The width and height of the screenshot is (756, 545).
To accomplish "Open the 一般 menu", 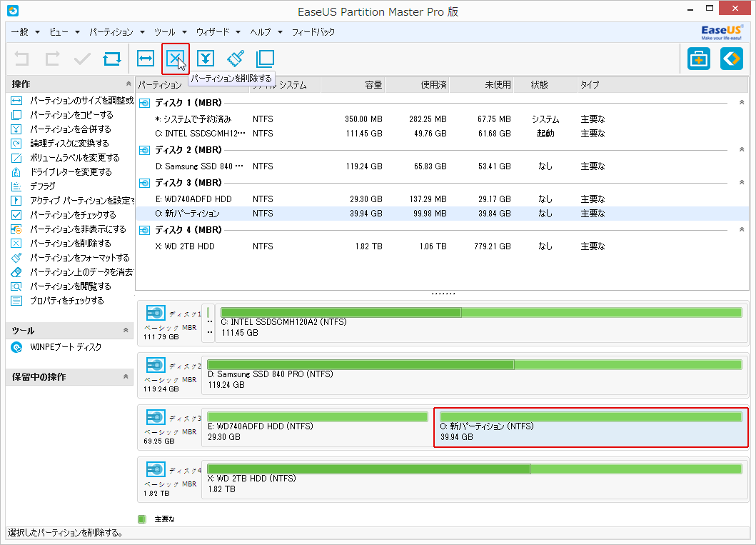I will coord(24,32).
